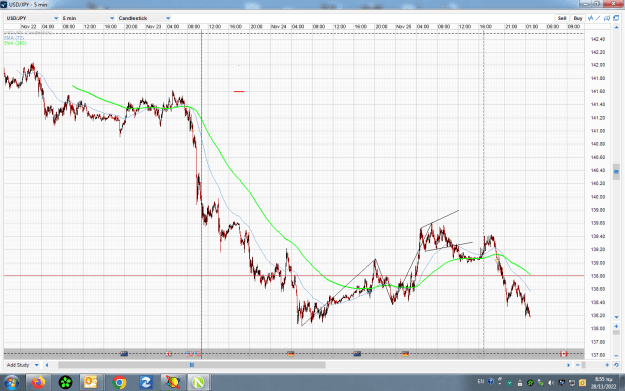Click horizontal zoom out minus icon
Image resolution: width=625 pixels, height=391 pixels.
577,365
